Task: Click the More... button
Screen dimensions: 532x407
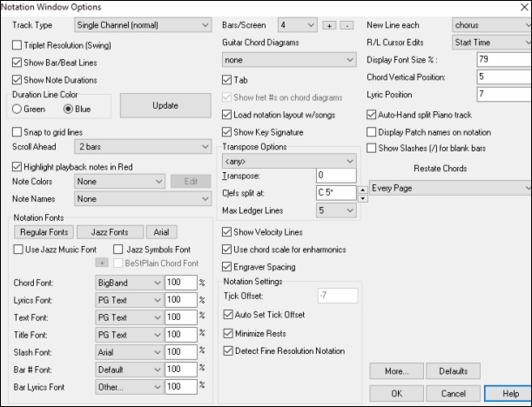Action: 395,371
